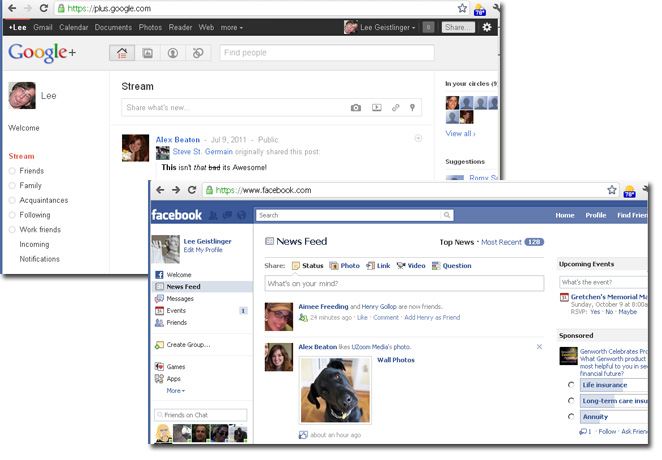The width and height of the screenshot is (662, 460).
Task: Choose the Life insurance radio option
Action: click(x=571, y=385)
